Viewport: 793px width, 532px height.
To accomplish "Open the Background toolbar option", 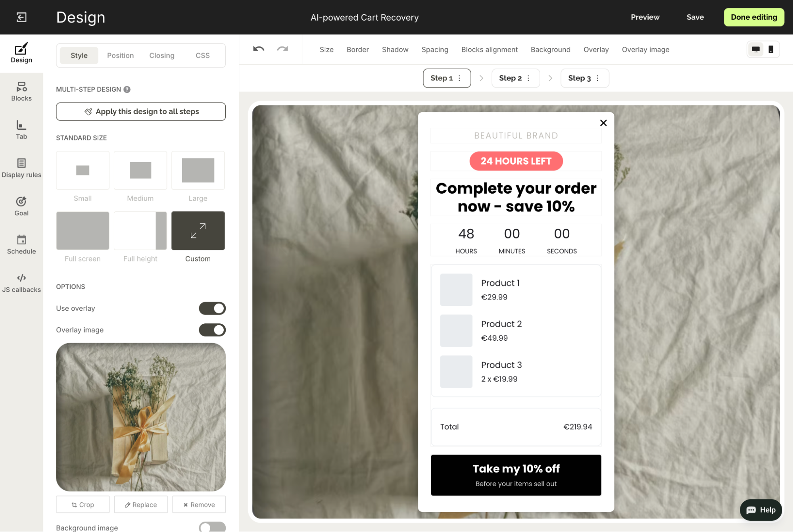I will 550,50.
